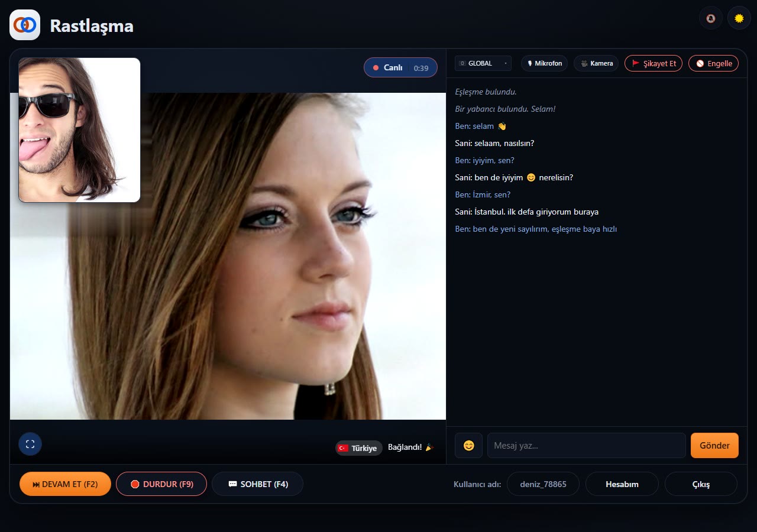Toggle notification mute bell icon
This screenshot has height=532, width=757.
coord(711,18)
